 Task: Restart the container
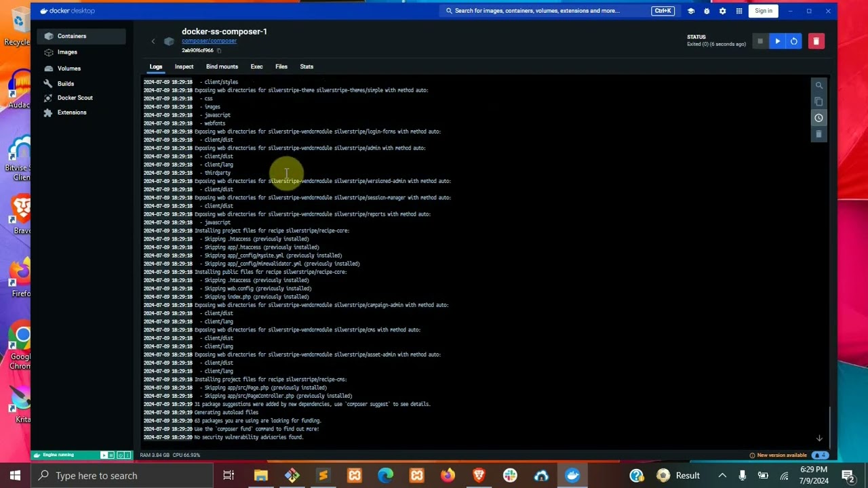[794, 41]
